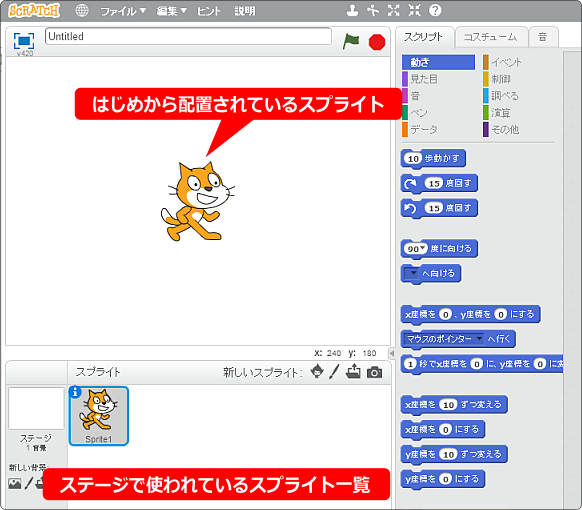Screen dimensions: 582x510
Task: Click value 10 in y座標を ずつ変える
Action: (448, 454)
